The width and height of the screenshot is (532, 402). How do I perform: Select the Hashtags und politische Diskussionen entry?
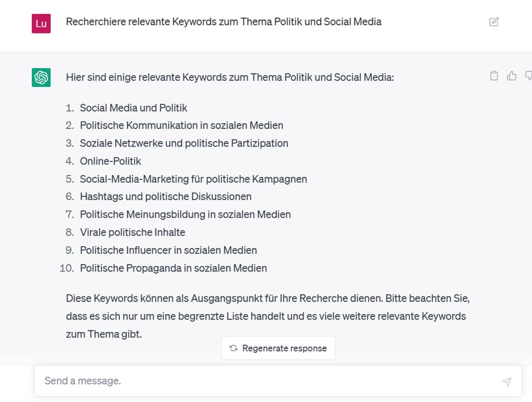[x=165, y=197]
